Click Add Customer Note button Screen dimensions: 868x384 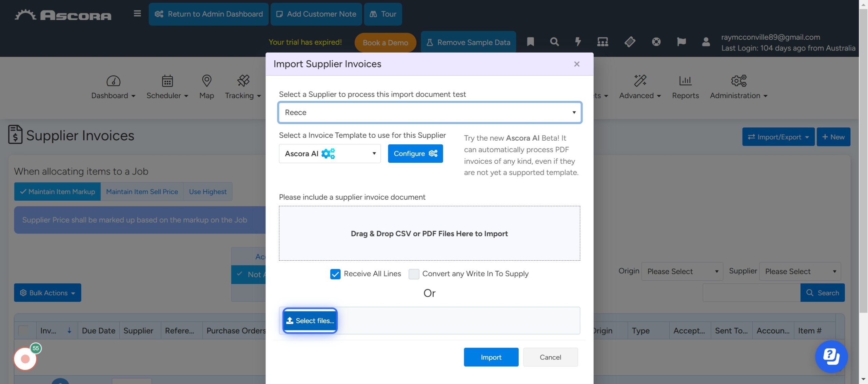tap(316, 14)
